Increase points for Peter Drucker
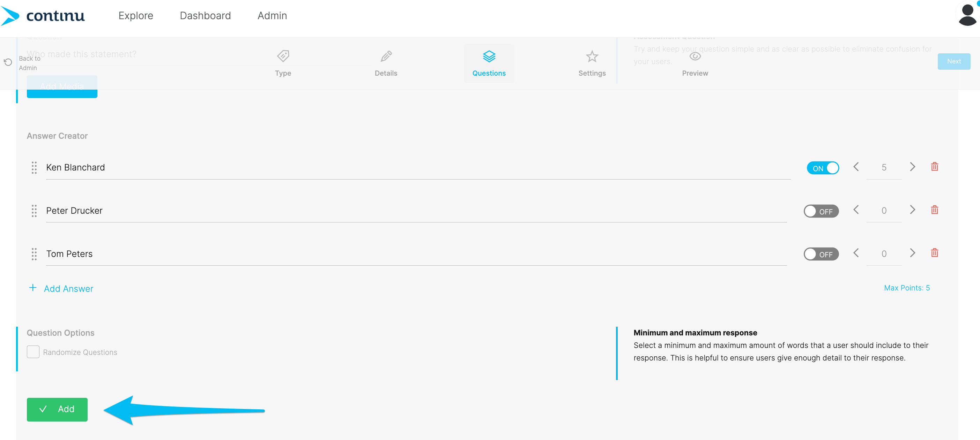980x440 pixels. (912, 210)
